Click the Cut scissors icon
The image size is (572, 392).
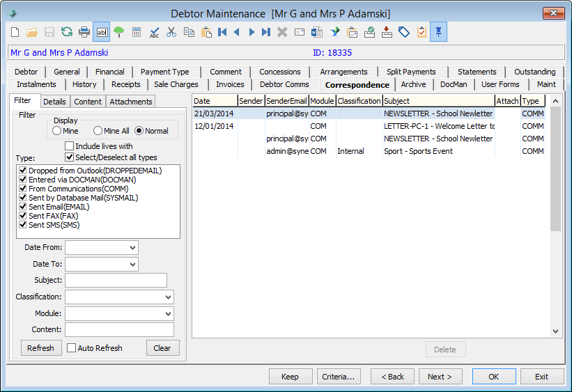pyautogui.click(x=171, y=32)
